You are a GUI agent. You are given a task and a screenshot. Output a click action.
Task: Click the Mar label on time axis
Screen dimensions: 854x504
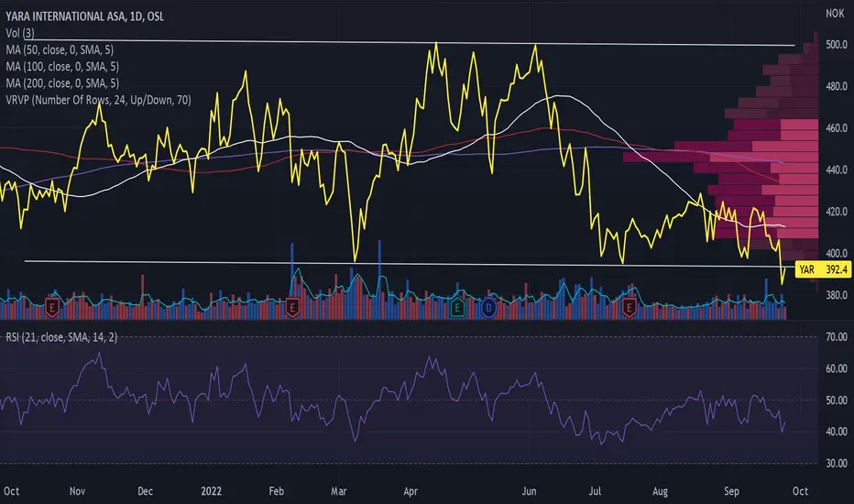click(339, 491)
